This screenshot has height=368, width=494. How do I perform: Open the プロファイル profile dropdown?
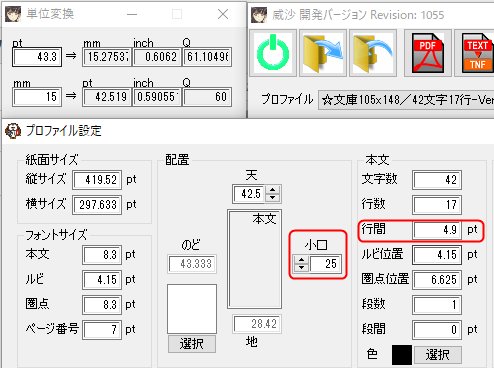[406, 100]
